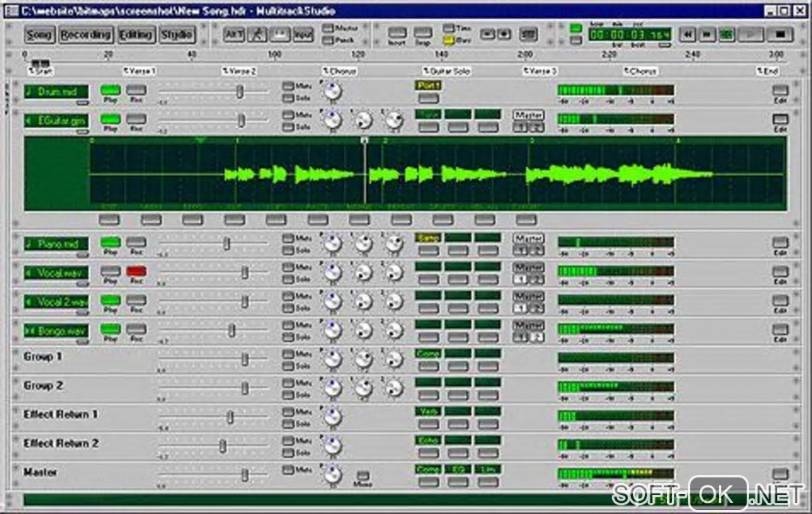Enable Play on the Vocal.wav track
Image resolution: width=812 pixels, height=514 pixels.
pyautogui.click(x=111, y=271)
